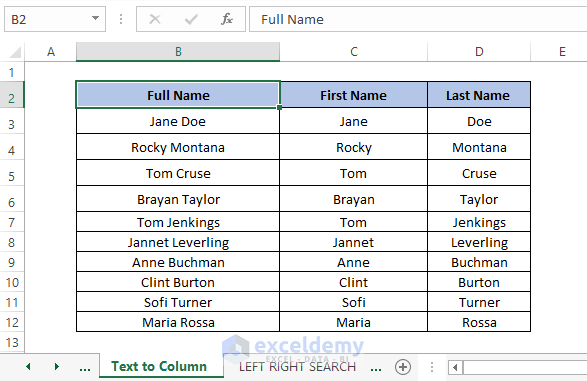The image size is (587, 381).
Task: Select the cell Sofi Turner
Action: click(x=178, y=302)
